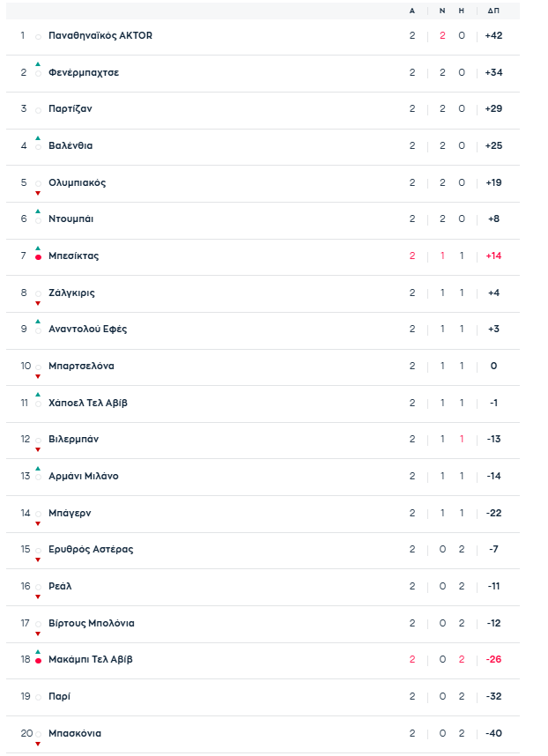Select the Μπαρτσελόνα team name

click(81, 366)
